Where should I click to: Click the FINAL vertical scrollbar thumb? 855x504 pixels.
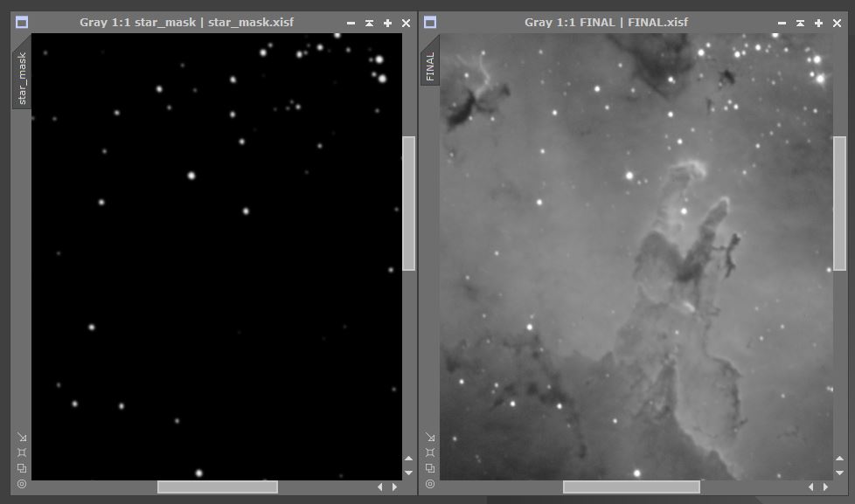point(840,204)
